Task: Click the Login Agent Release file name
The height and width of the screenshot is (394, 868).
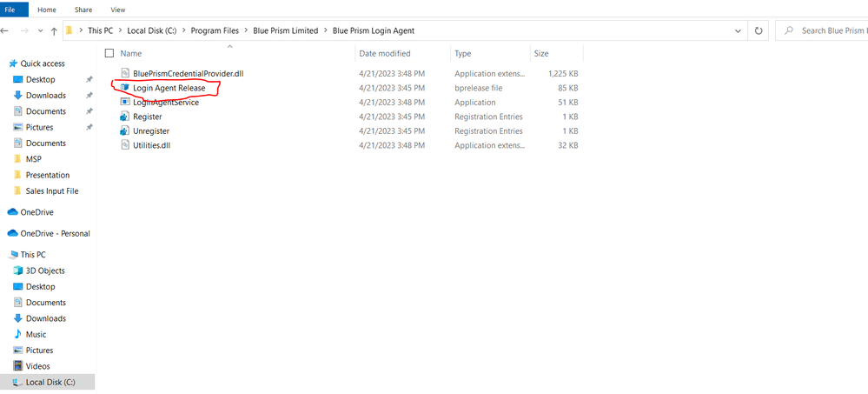Action: pyautogui.click(x=169, y=88)
